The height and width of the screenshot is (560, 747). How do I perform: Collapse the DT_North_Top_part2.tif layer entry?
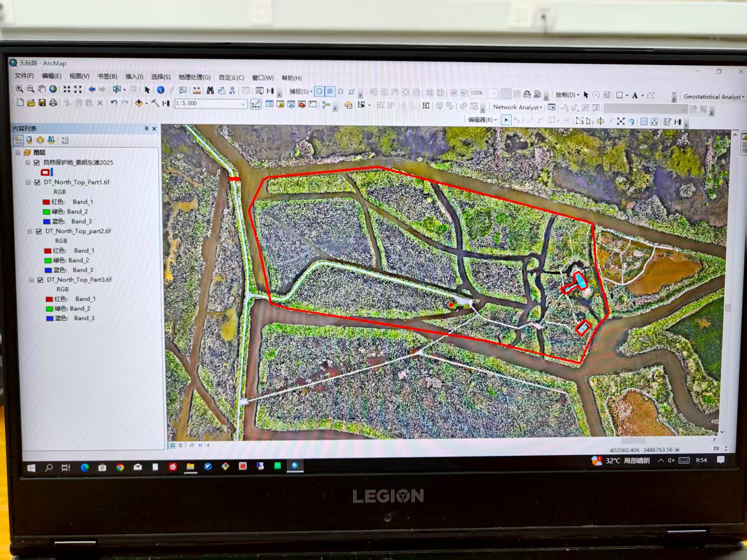[x=30, y=231]
